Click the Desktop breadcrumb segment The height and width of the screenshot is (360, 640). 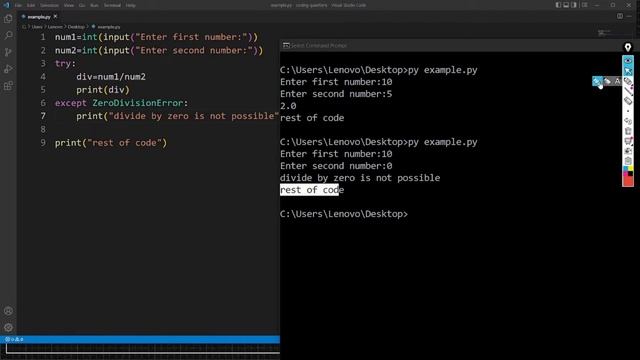tap(76, 27)
